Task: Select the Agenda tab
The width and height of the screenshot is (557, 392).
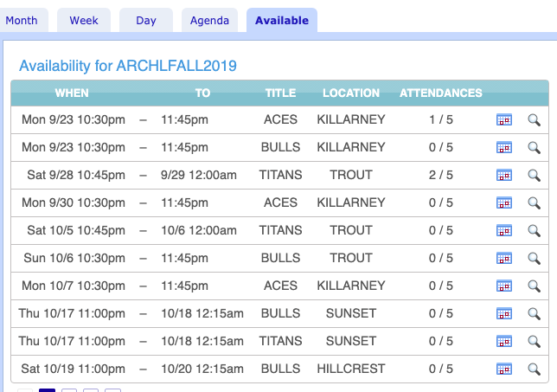Action: (209, 21)
